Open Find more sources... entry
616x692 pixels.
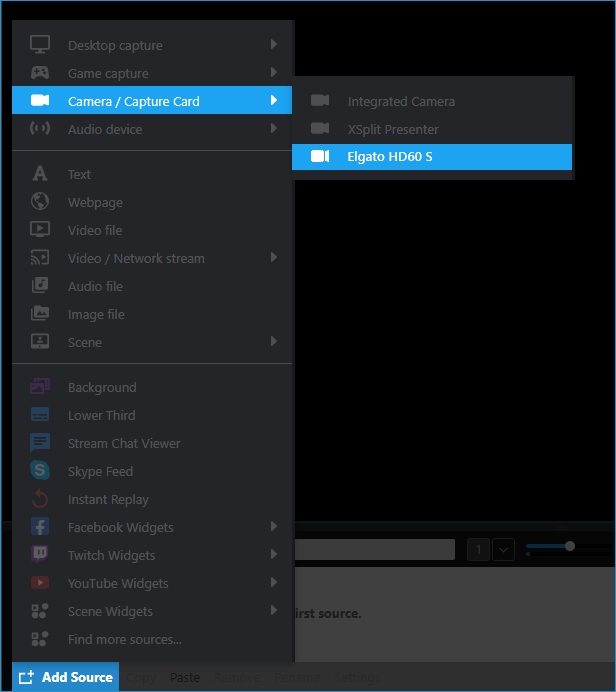click(x=152, y=639)
